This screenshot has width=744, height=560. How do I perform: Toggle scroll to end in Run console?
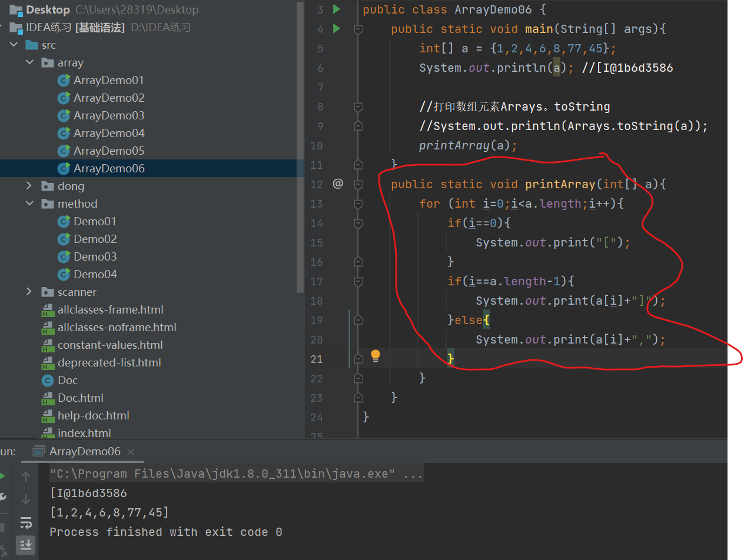tap(26, 545)
